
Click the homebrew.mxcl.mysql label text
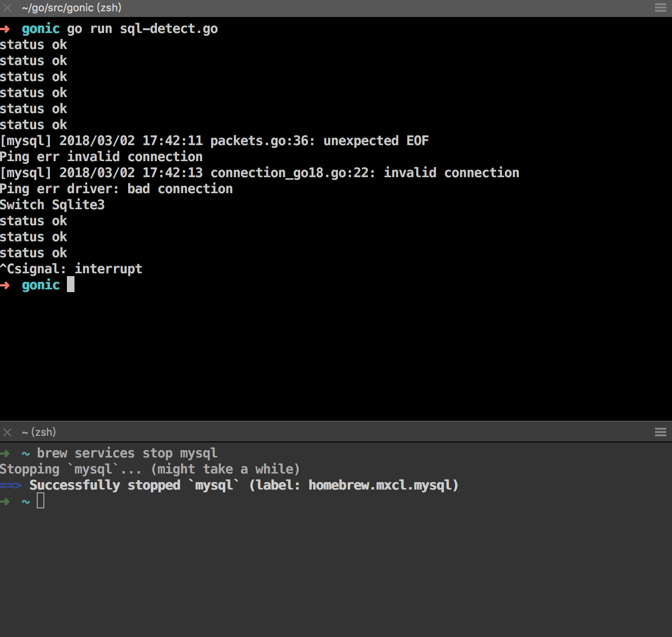380,485
